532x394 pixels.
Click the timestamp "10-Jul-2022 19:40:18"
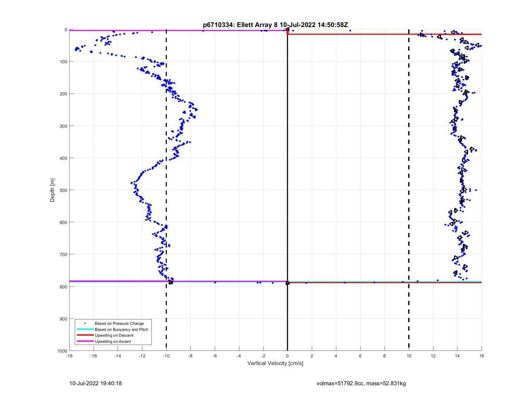click(95, 383)
